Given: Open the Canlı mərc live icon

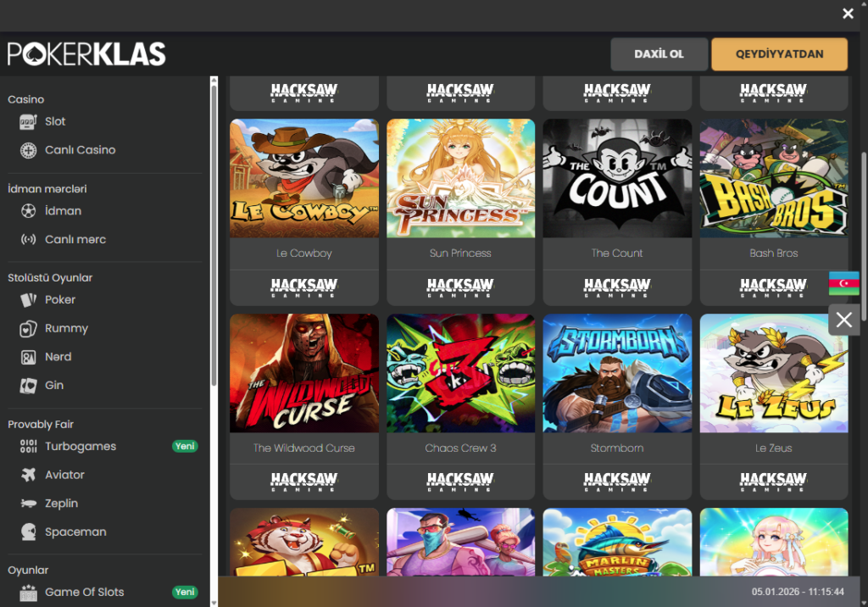Looking at the screenshot, I should click(28, 239).
